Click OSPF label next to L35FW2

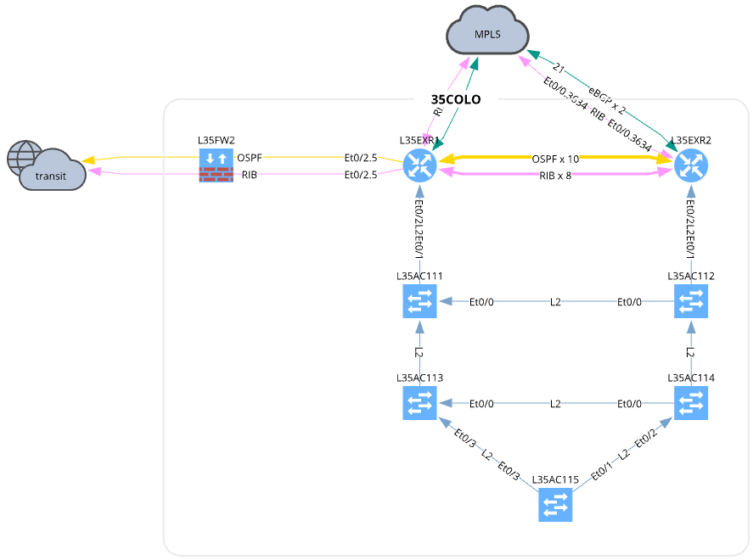tap(250, 158)
